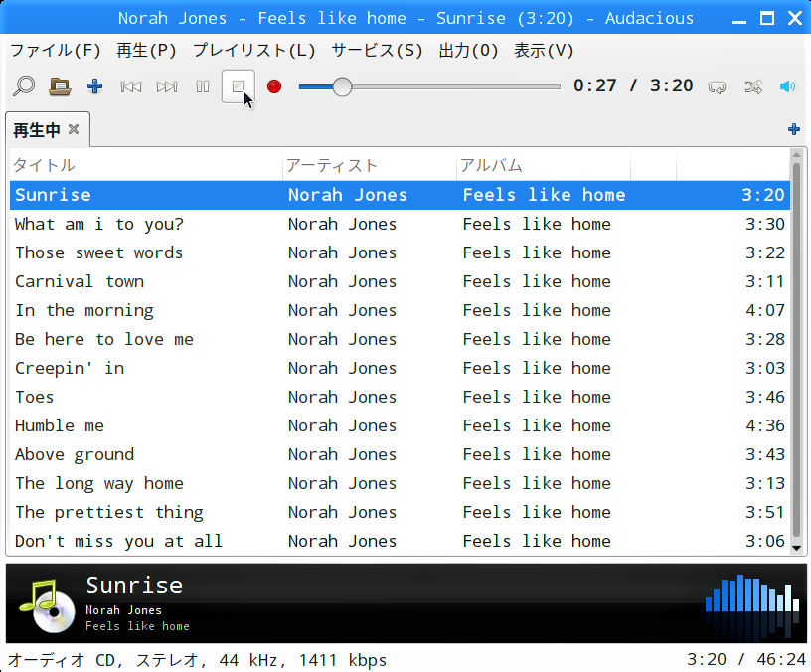Viewport: 811px width, 672px height.
Task: Click the scrollbar down arrow
Action: [796, 548]
